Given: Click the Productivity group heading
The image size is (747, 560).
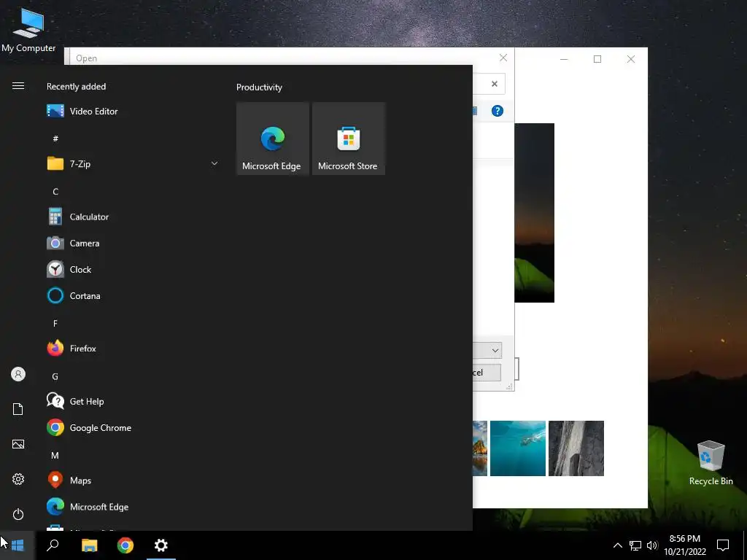Looking at the screenshot, I should tap(259, 87).
